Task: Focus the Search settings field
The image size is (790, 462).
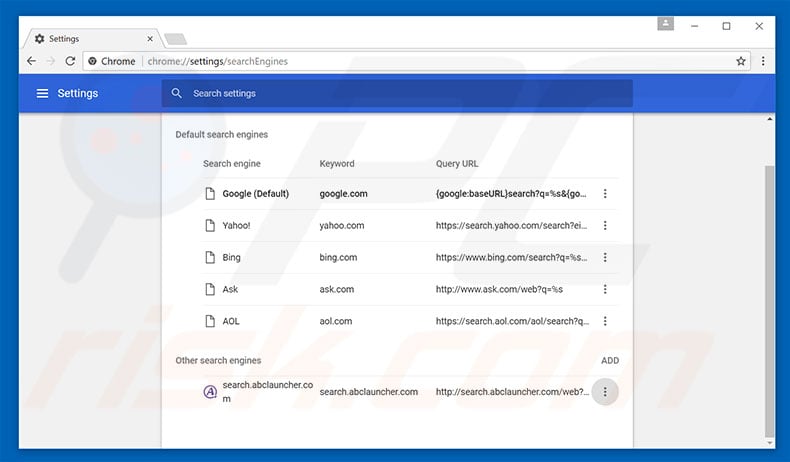Action: click(397, 93)
